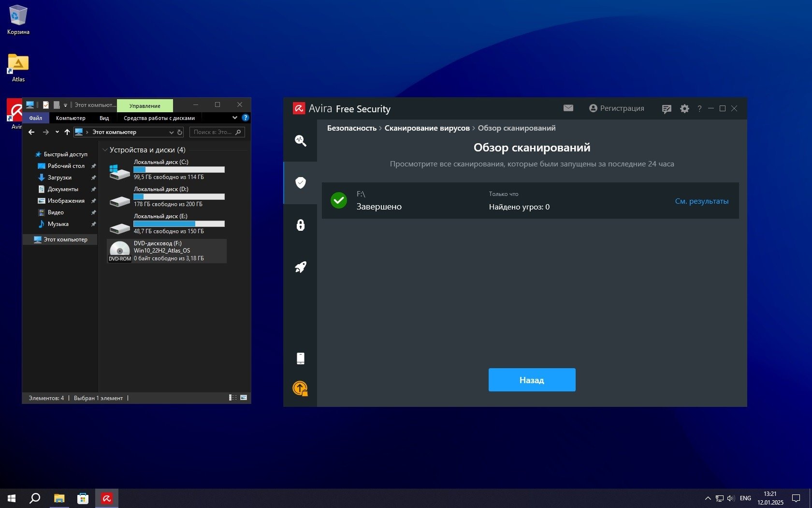Screen dimensions: 812x508
Task: Click the Explorer search field
Action: coord(213,132)
